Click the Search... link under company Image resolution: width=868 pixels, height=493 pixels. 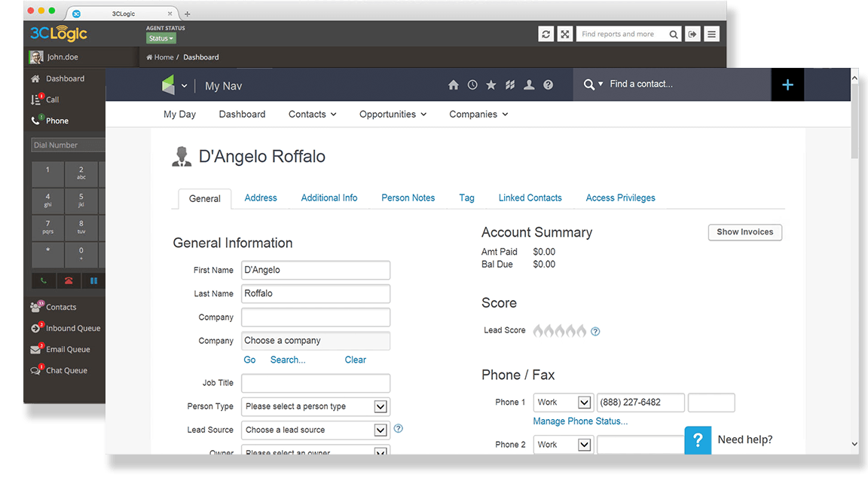click(x=287, y=360)
